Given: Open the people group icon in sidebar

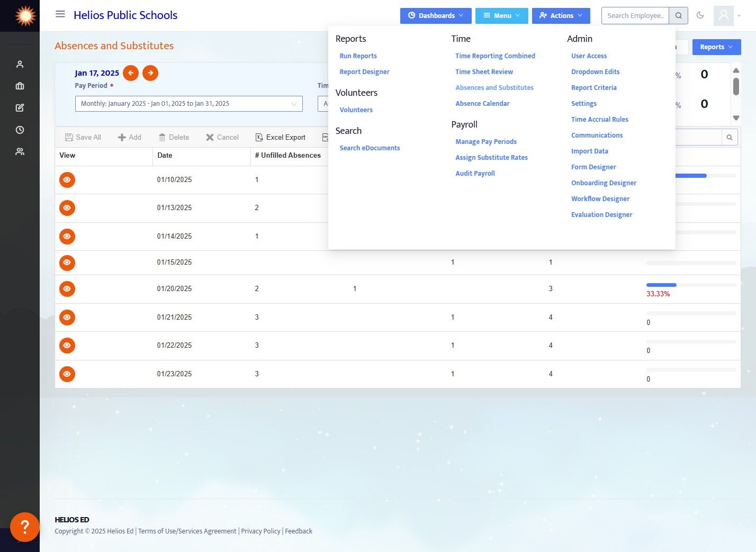Looking at the screenshot, I should click(20, 152).
